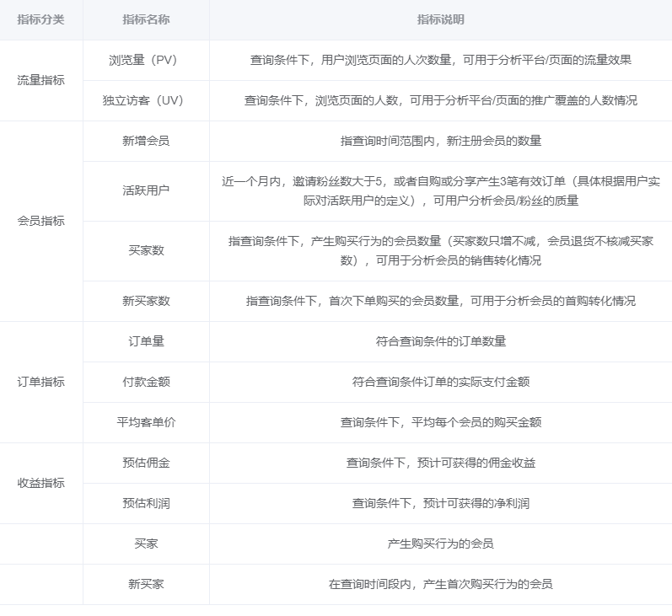Click the 浏览量（PV） name cell
The width and height of the screenshot is (672, 616).
tap(146, 60)
